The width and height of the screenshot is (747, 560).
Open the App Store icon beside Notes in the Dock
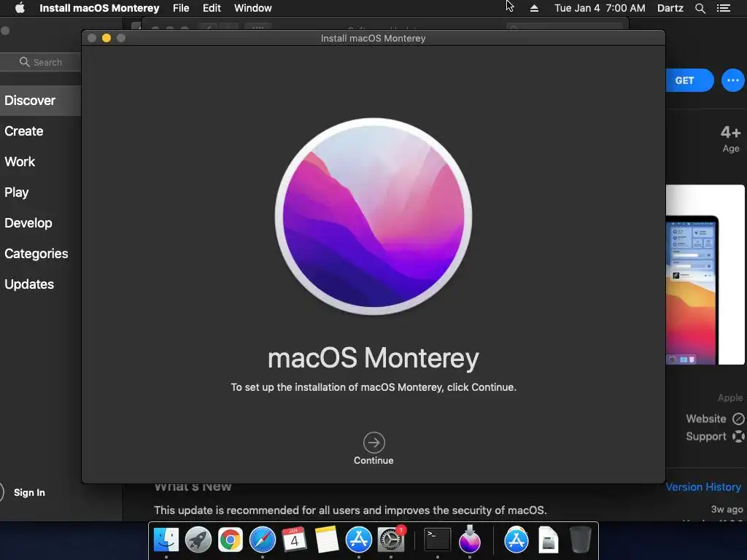[358, 540]
